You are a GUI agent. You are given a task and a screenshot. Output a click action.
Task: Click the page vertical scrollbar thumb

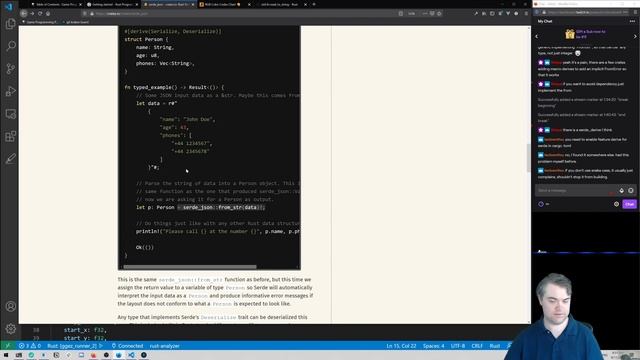coord(529,158)
